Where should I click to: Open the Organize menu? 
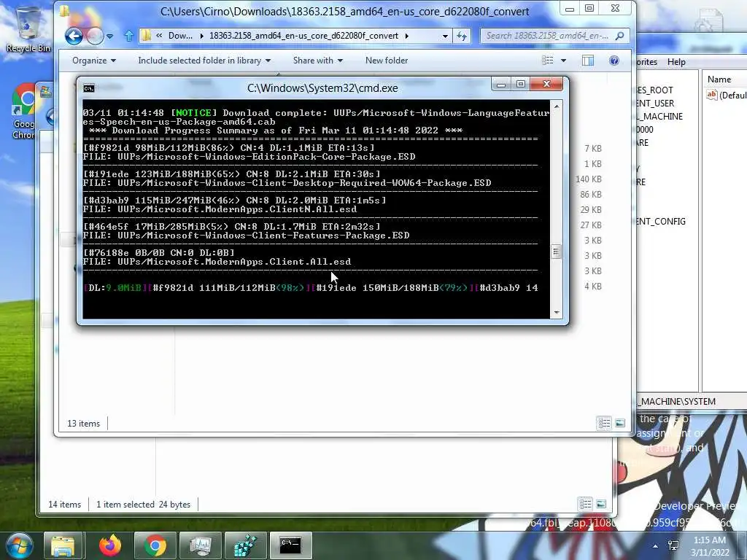coord(94,61)
